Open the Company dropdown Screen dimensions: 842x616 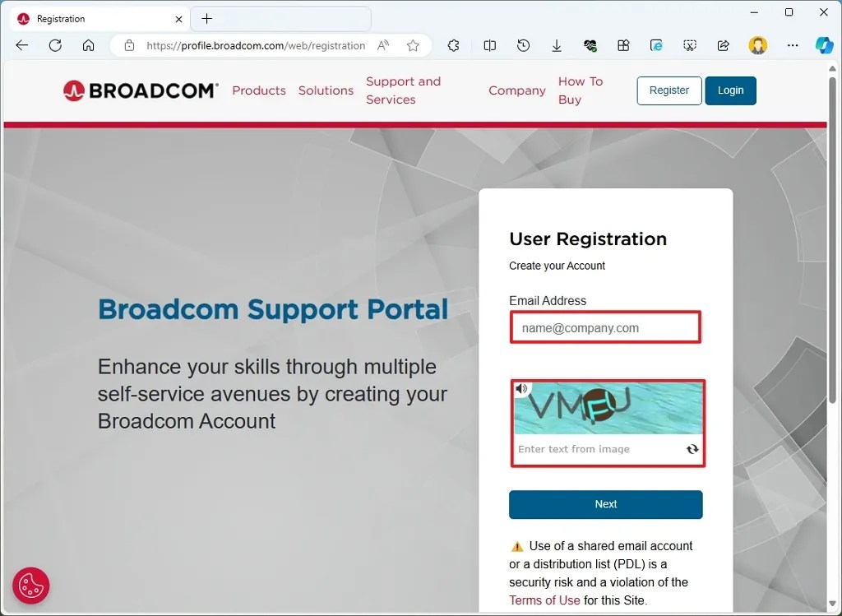coord(516,90)
